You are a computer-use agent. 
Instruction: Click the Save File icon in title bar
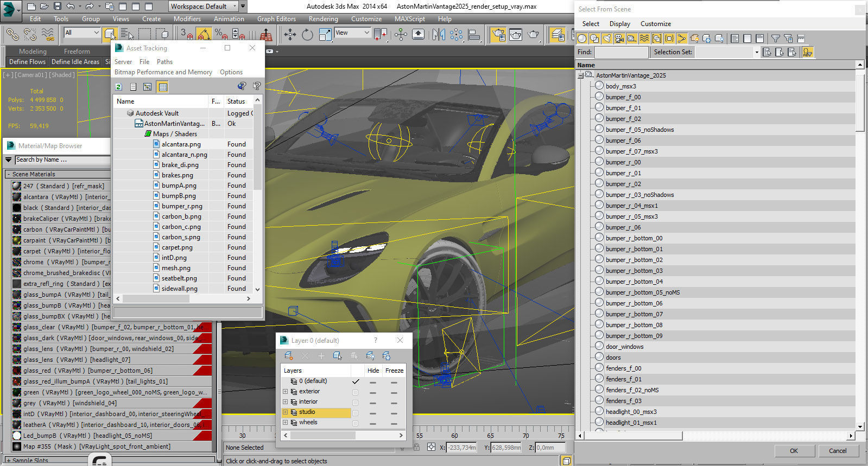pos(57,7)
